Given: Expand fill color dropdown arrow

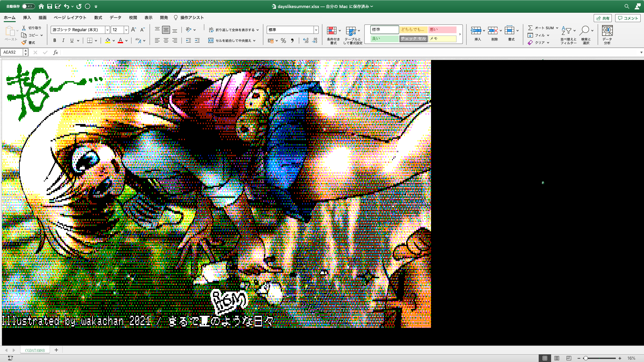Looking at the screenshot, I should click(114, 41).
